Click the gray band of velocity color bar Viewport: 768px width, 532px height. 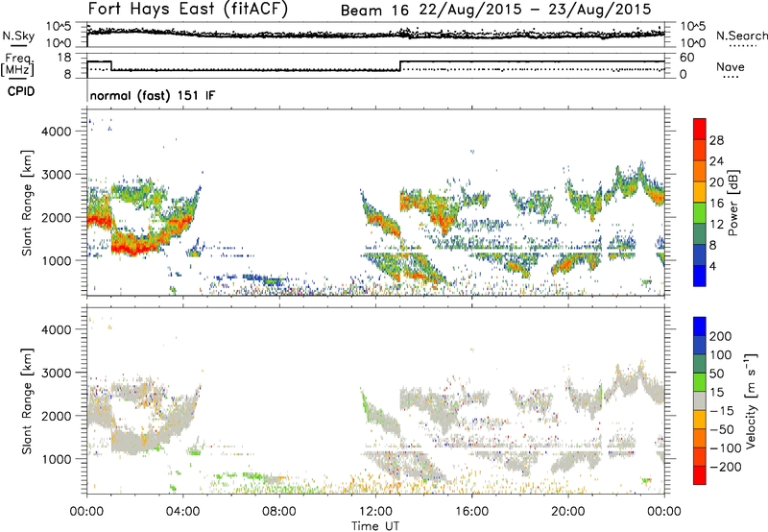(x=700, y=401)
